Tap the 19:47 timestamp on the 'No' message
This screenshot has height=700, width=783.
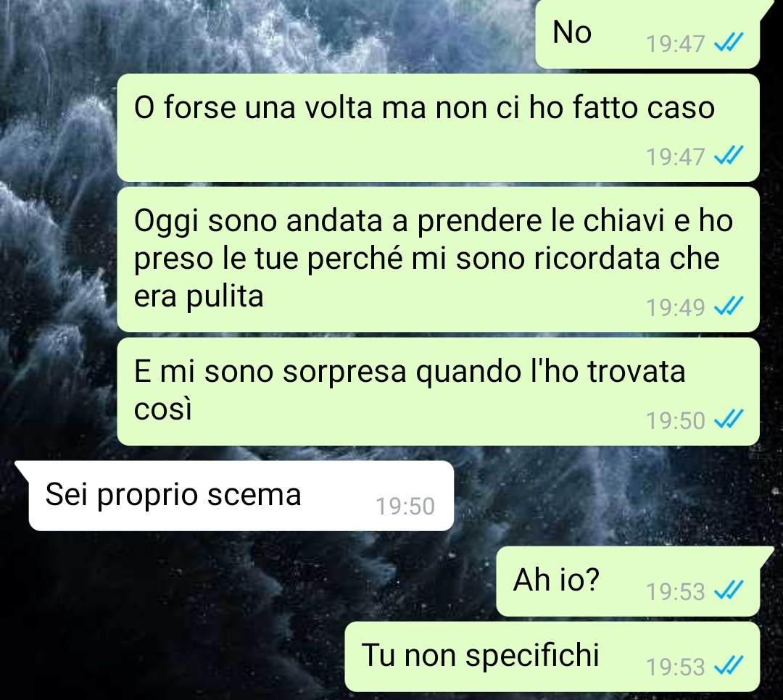[675, 44]
